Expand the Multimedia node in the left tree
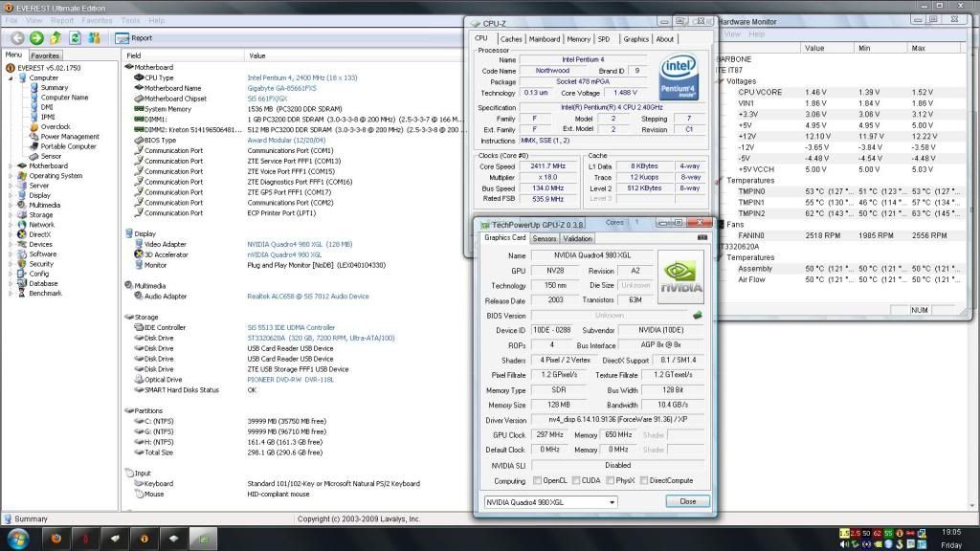 pos(11,206)
